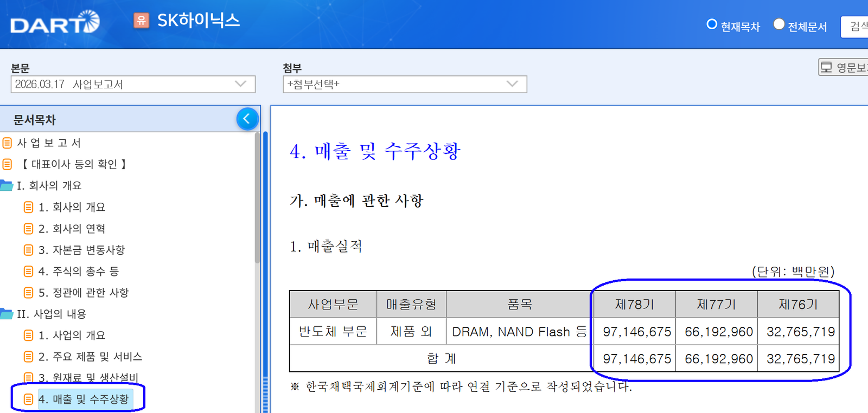Select the 현재목차 radio button
Image resolution: width=868 pixels, height=413 pixels.
712,24
